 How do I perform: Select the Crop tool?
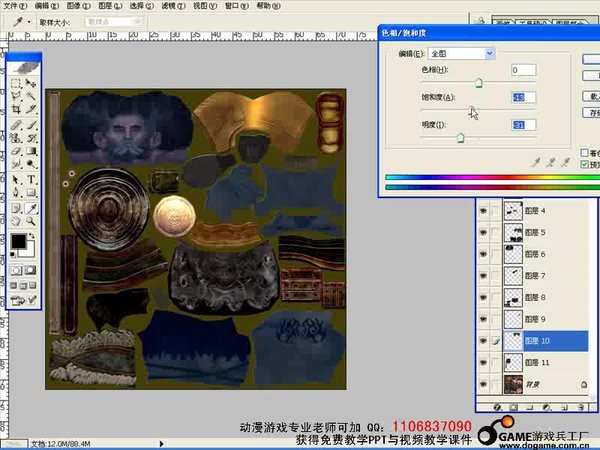coord(16,109)
